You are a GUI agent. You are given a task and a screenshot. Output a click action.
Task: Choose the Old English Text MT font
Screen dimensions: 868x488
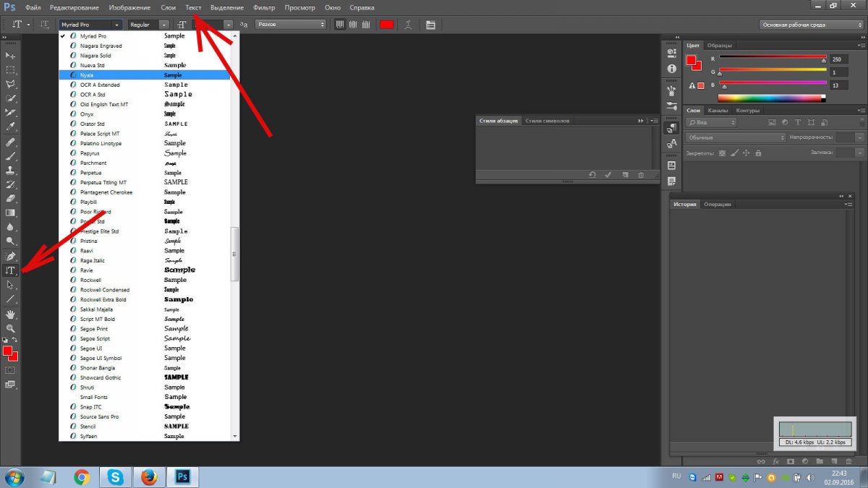tap(145, 104)
